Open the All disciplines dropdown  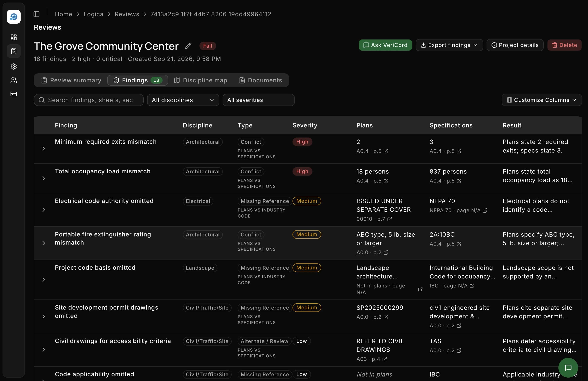[x=183, y=100]
